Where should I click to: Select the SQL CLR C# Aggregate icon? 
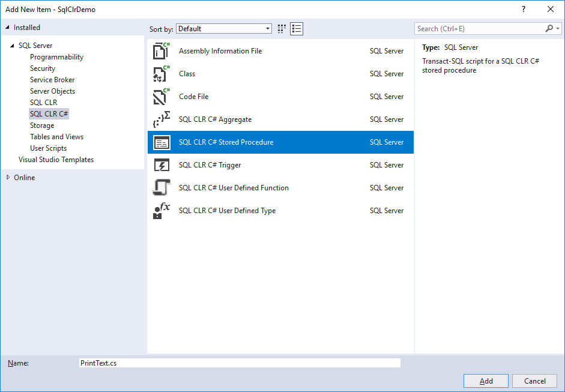click(161, 119)
